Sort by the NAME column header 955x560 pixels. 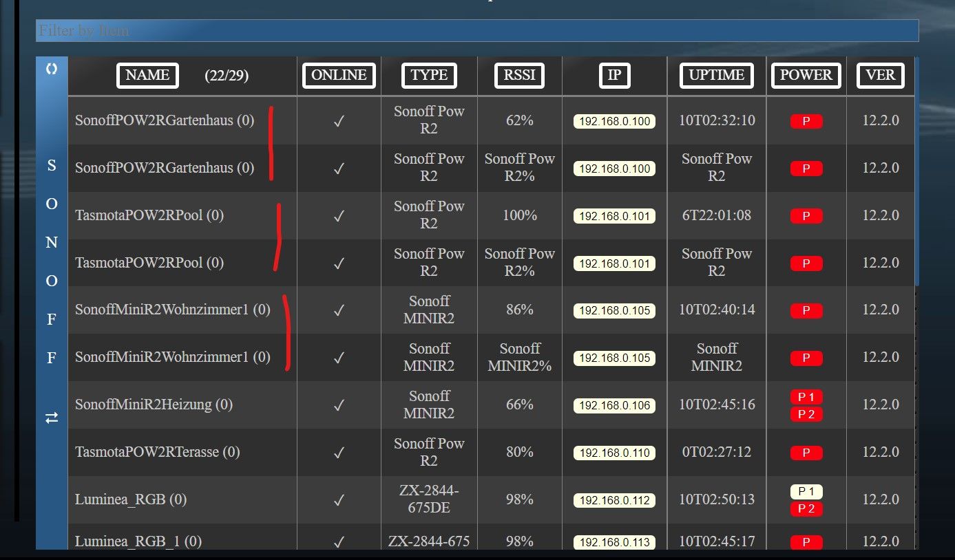(147, 75)
